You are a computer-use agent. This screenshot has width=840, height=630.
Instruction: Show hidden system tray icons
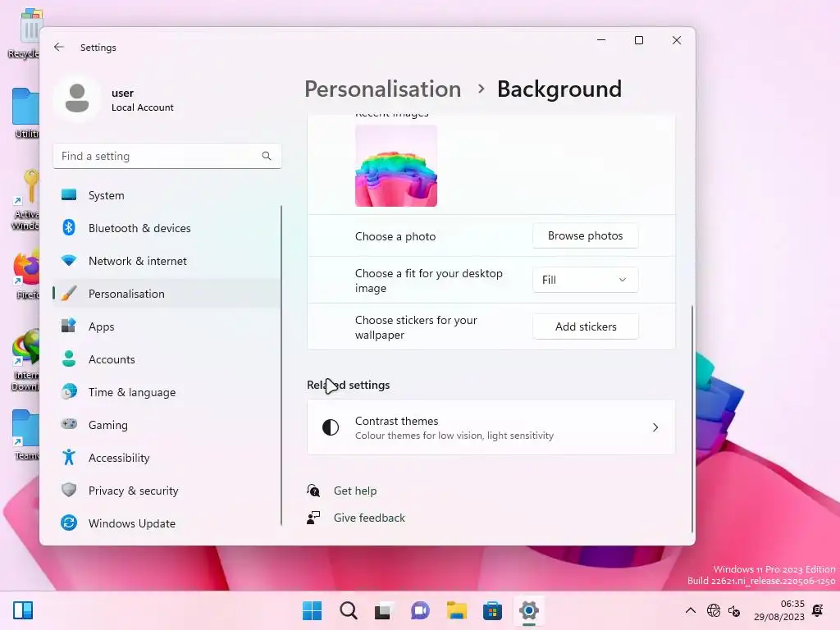point(691,610)
